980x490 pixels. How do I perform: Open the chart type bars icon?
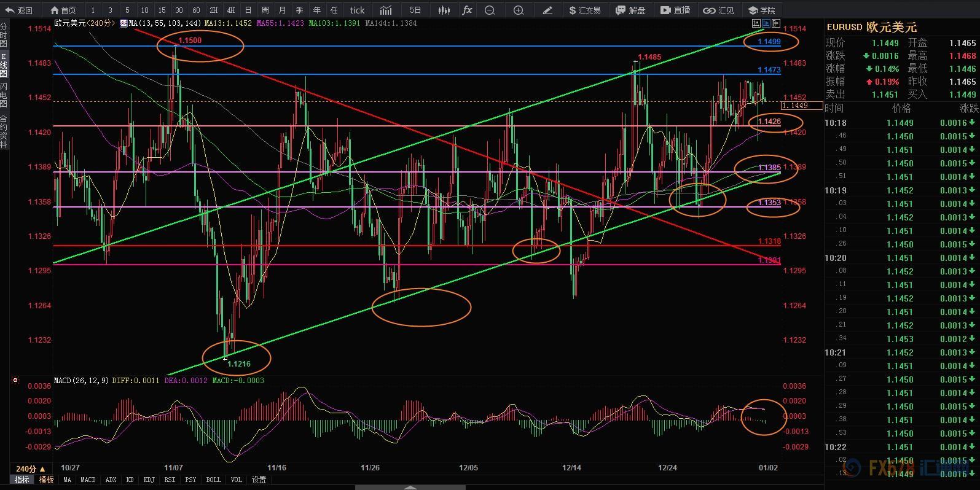pyautogui.click(x=386, y=10)
